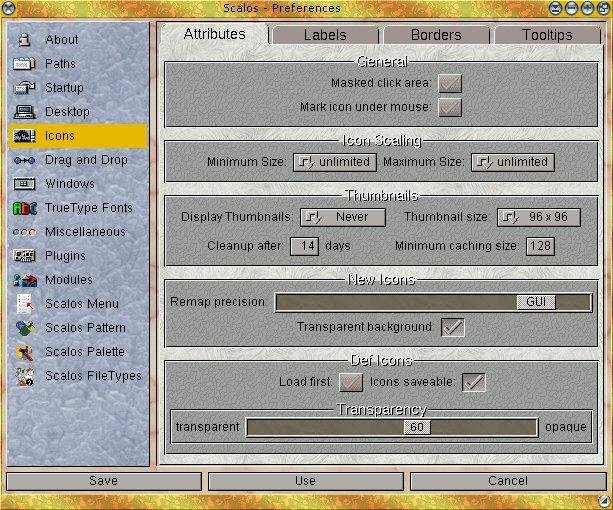Viewport: 613px width, 510px height.
Task: Open the Display Thumbnails dropdown
Action: click(x=343, y=217)
